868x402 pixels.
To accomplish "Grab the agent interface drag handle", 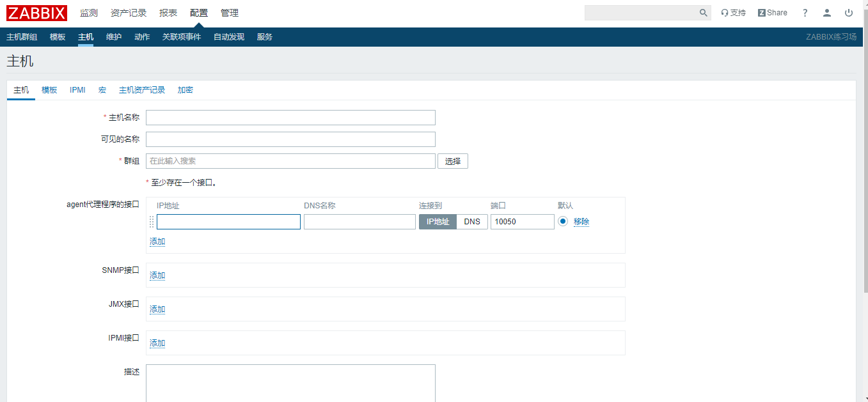I will (x=152, y=222).
